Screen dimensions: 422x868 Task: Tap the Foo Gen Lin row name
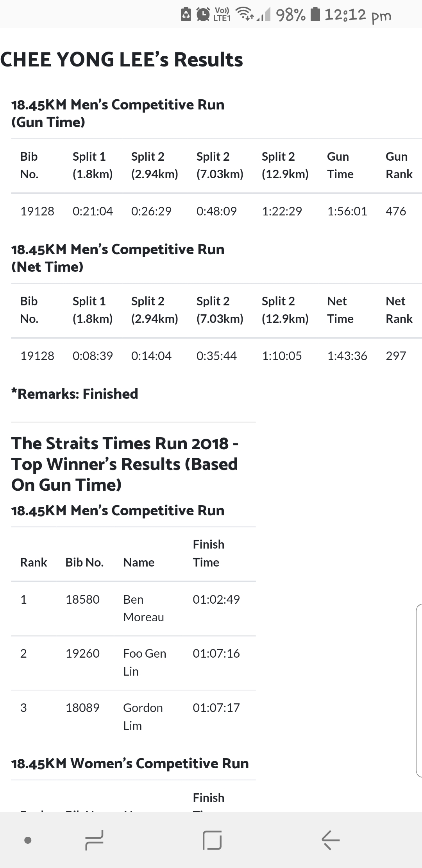[x=144, y=662]
